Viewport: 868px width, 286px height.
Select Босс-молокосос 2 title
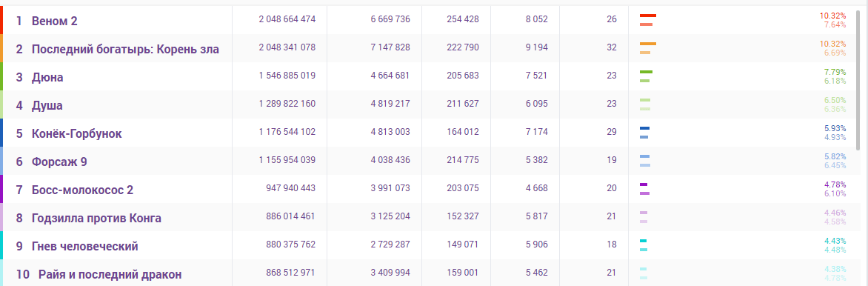[x=82, y=190]
